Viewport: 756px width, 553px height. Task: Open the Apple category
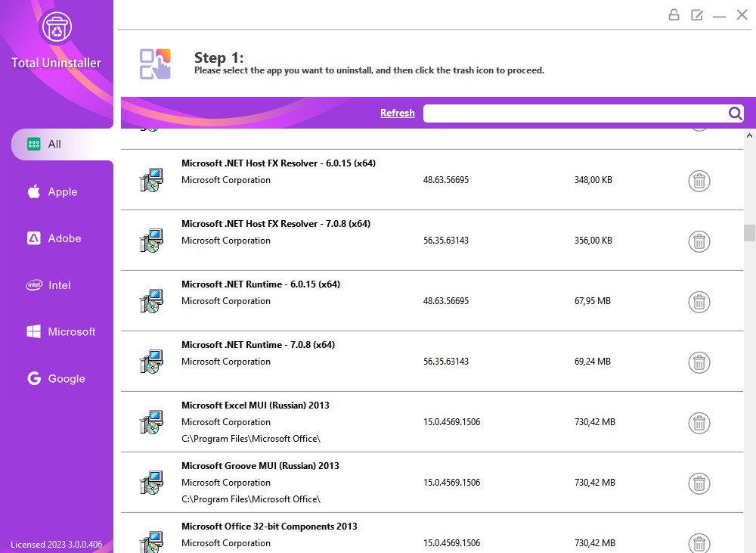[53, 191]
